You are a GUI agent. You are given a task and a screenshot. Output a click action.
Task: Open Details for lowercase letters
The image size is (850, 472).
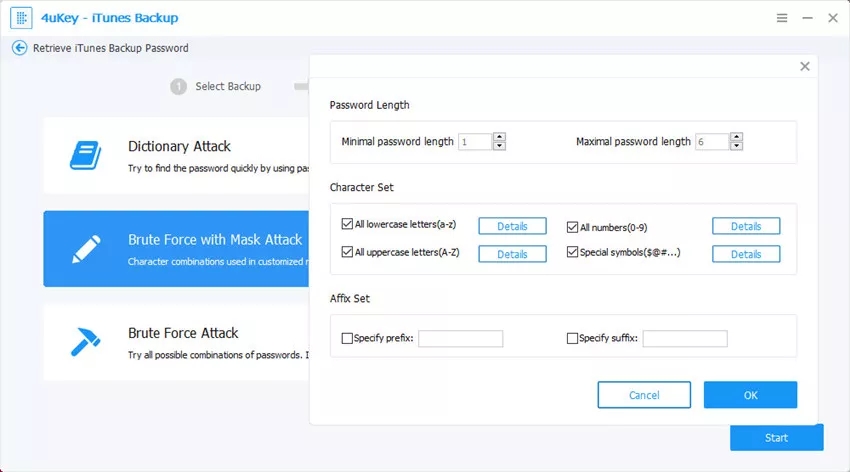512,227
